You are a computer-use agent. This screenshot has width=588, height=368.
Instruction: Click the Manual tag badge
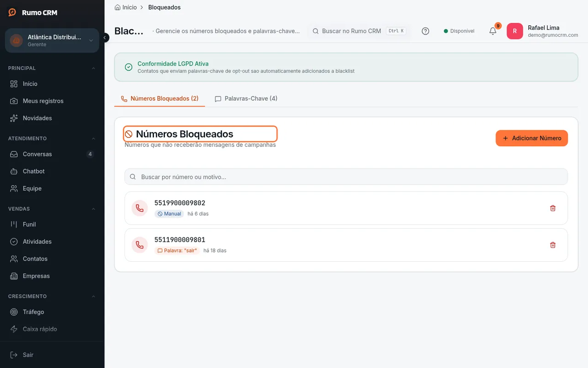click(169, 214)
